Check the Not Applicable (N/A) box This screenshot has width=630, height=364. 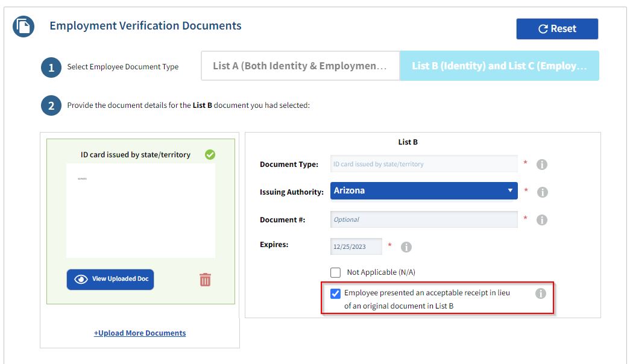point(336,272)
